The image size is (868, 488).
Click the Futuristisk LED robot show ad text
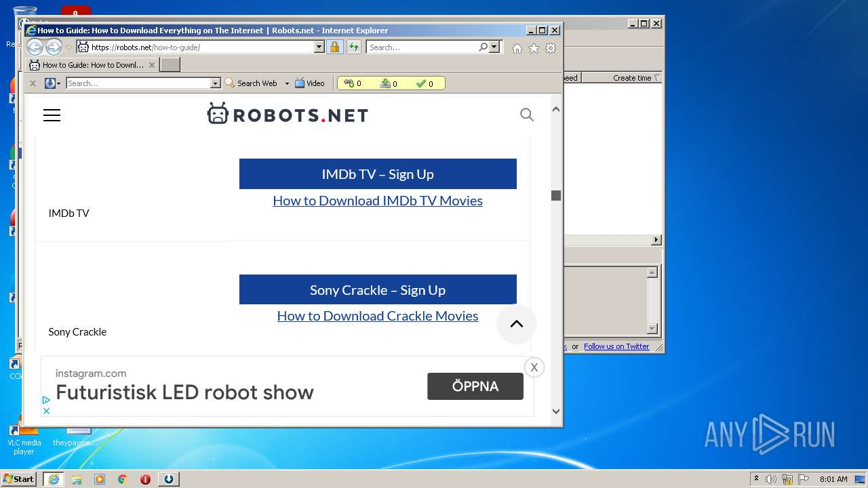pos(184,392)
